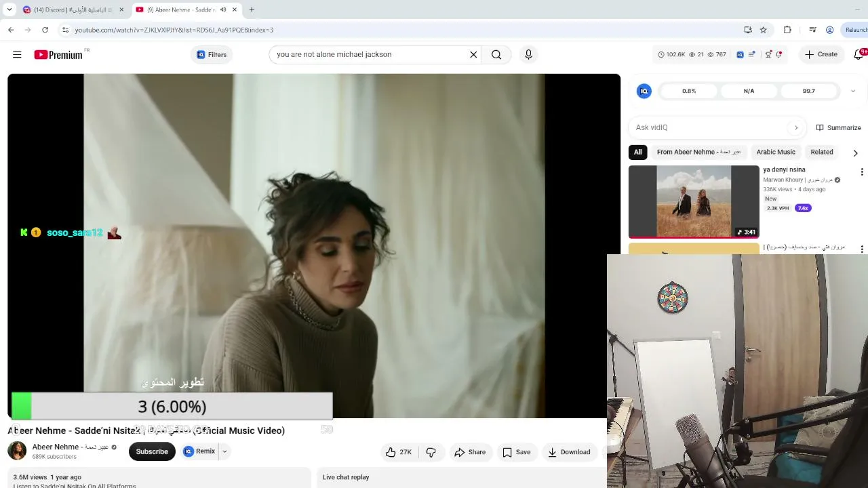Select the All filter chip
868x488 pixels.
(x=637, y=152)
